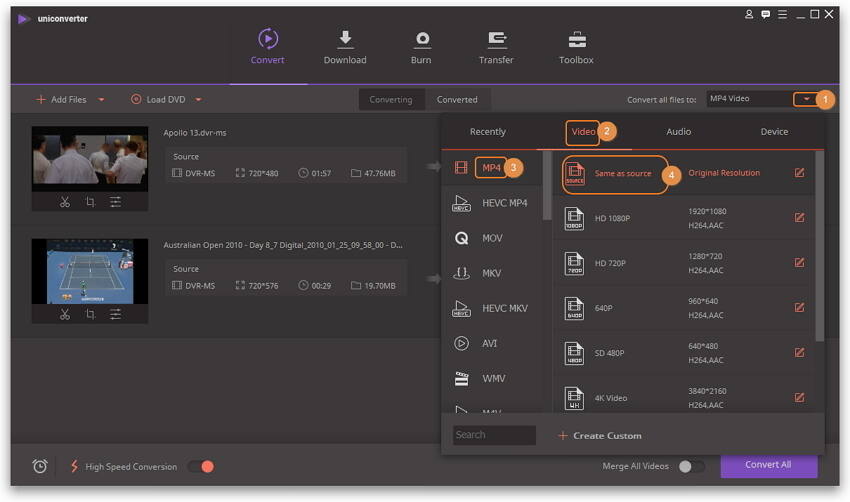This screenshot has height=502, width=850.
Task: Open effect settings for Apollo 13 video
Action: 115,202
